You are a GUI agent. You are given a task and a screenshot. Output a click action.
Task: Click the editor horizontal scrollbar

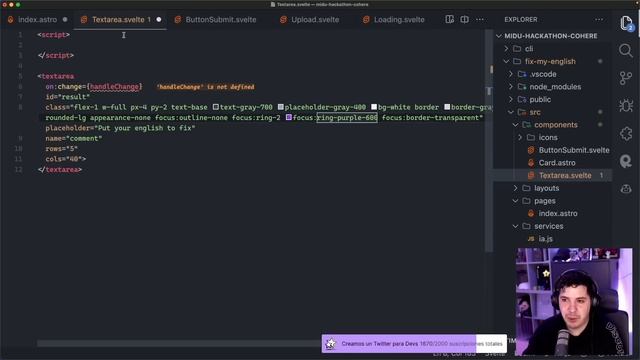click(x=179, y=344)
